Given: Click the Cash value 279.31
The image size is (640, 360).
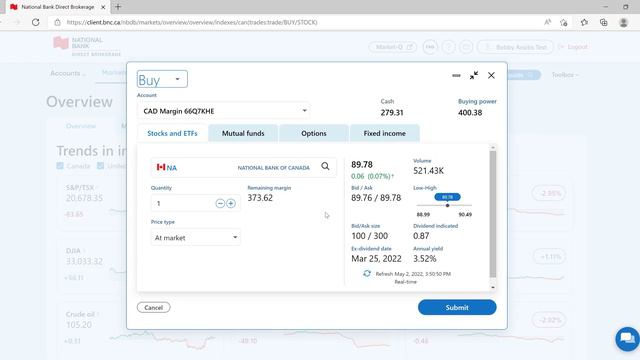Looking at the screenshot, I should (392, 113).
